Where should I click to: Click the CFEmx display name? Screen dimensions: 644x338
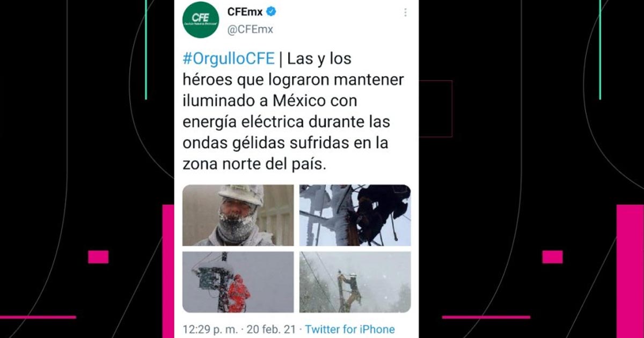(x=245, y=11)
